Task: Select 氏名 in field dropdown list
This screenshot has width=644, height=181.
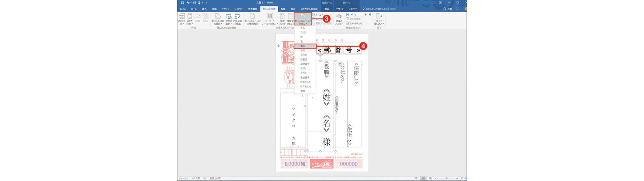Action: click(x=305, y=28)
